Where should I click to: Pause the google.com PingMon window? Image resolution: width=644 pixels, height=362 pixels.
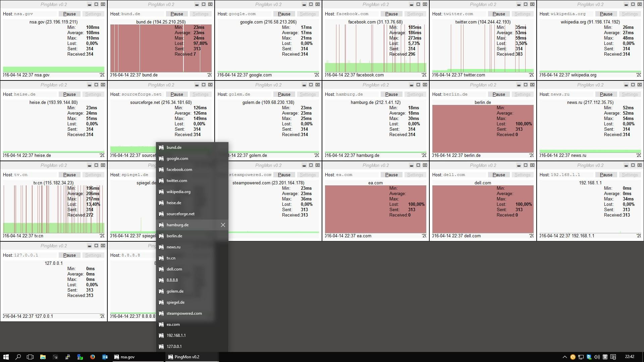click(284, 14)
